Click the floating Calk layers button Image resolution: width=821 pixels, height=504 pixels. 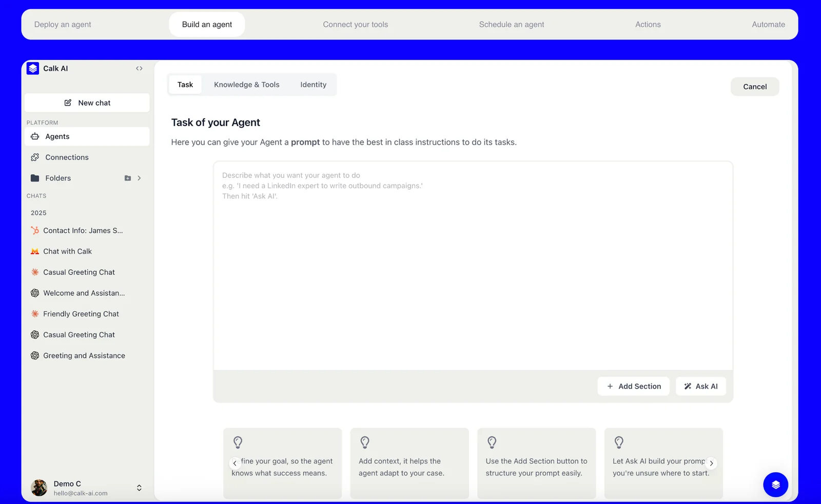pyautogui.click(x=775, y=485)
